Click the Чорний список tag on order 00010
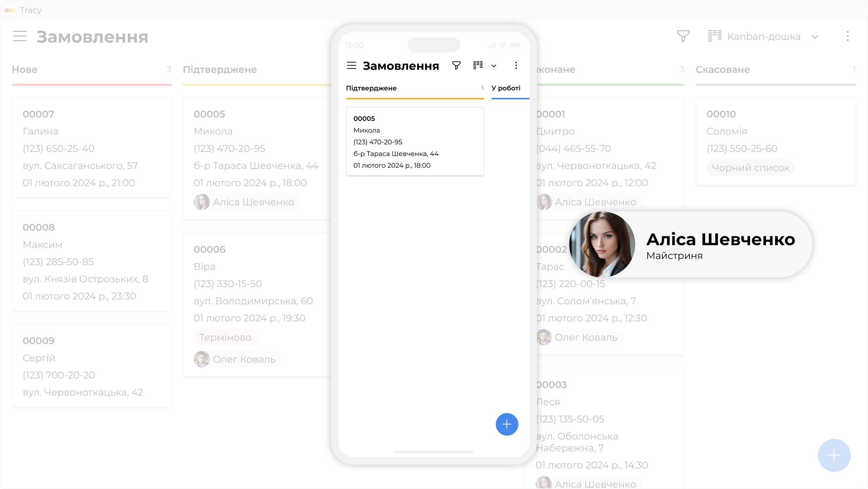868x489 pixels. pos(751,168)
